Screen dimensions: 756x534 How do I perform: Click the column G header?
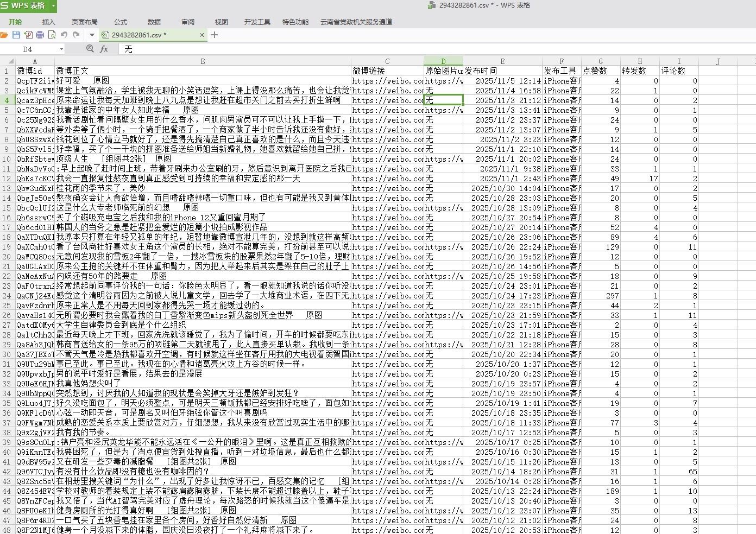(x=601, y=61)
